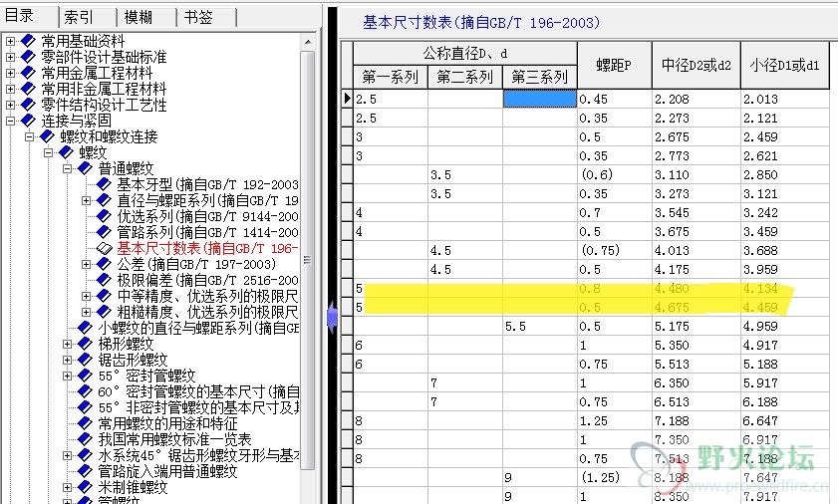Click icon beside 直径与螺距系列
The image size is (838, 504).
104,200
